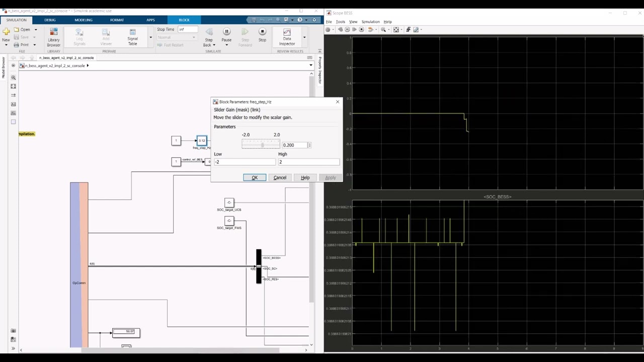Switch to the BLOCK tab

[x=184, y=20]
